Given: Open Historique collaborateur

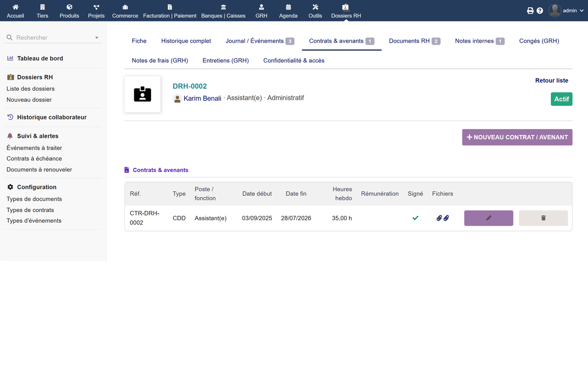Looking at the screenshot, I should click(x=51, y=117).
